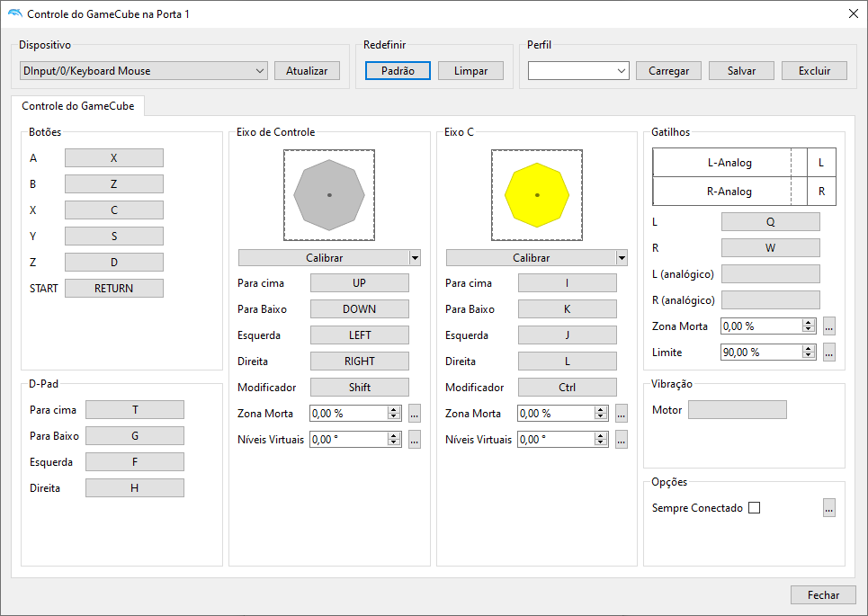Remap button Y currently set to S

114,236
